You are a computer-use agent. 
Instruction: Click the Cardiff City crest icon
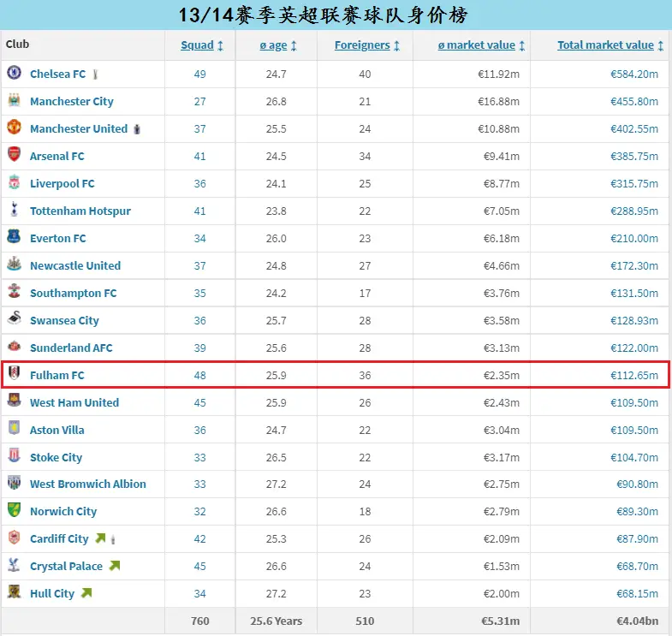click(x=15, y=537)
